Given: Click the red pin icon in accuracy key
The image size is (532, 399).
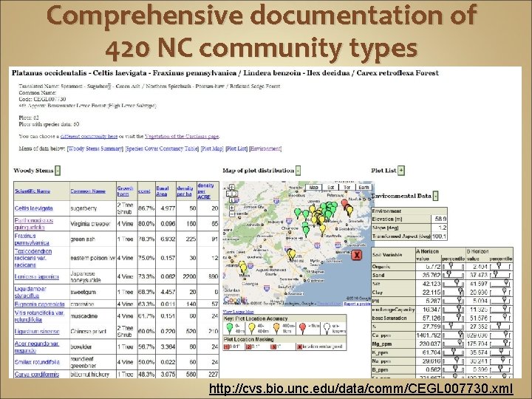Looking at the screenshot, I should click(303, 328).
